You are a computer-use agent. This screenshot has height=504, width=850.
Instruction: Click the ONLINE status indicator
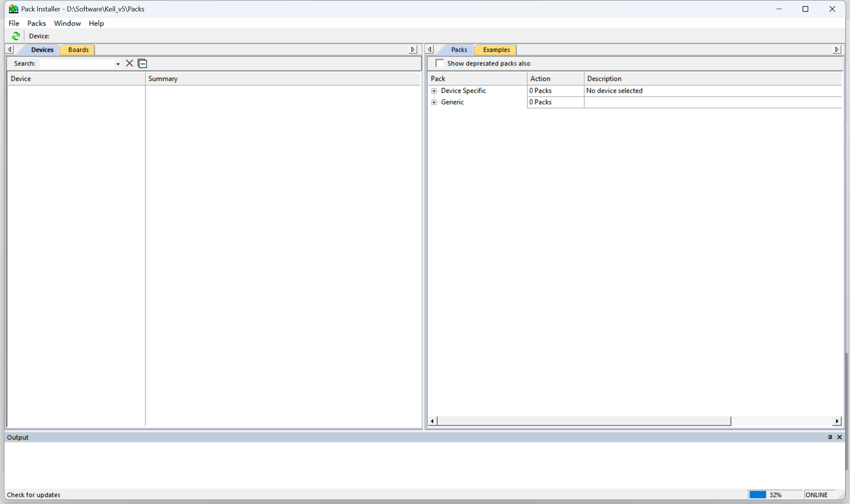tap(819, 495)
